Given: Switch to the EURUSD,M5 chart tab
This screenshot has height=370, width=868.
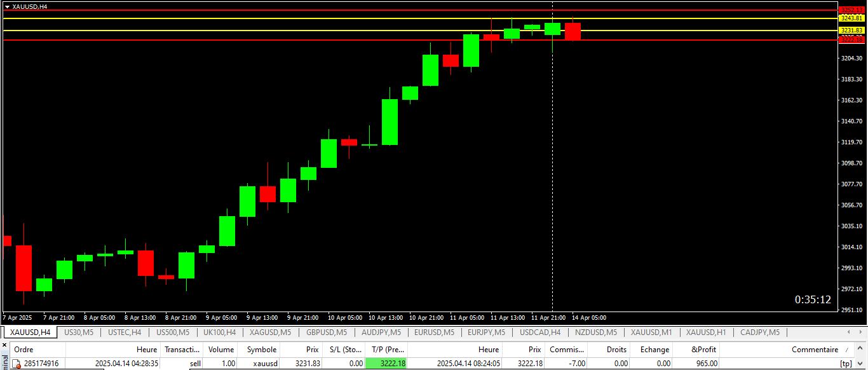Looking at the screenshot, I should [x=434, y=332].
